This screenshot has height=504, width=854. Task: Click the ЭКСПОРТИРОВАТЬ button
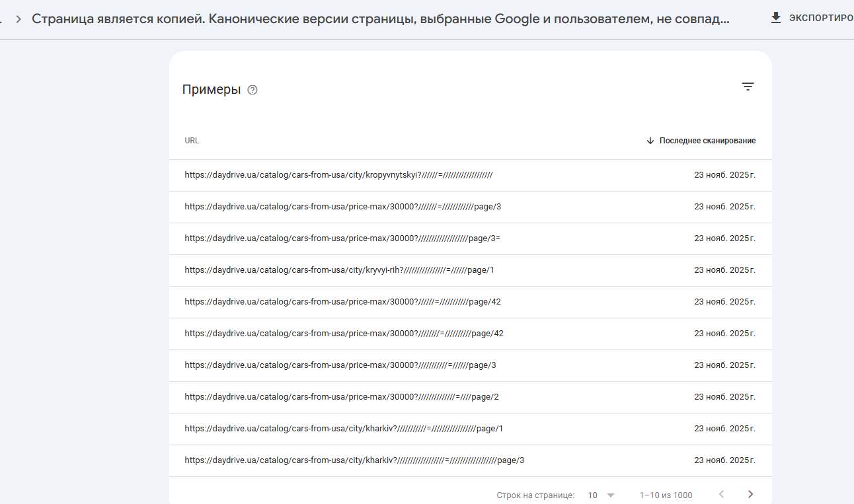(x=820, y=18)
